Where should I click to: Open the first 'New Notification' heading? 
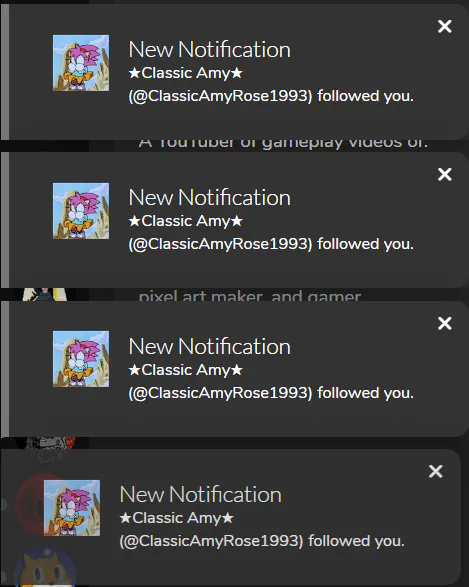(x=209, y=49)
